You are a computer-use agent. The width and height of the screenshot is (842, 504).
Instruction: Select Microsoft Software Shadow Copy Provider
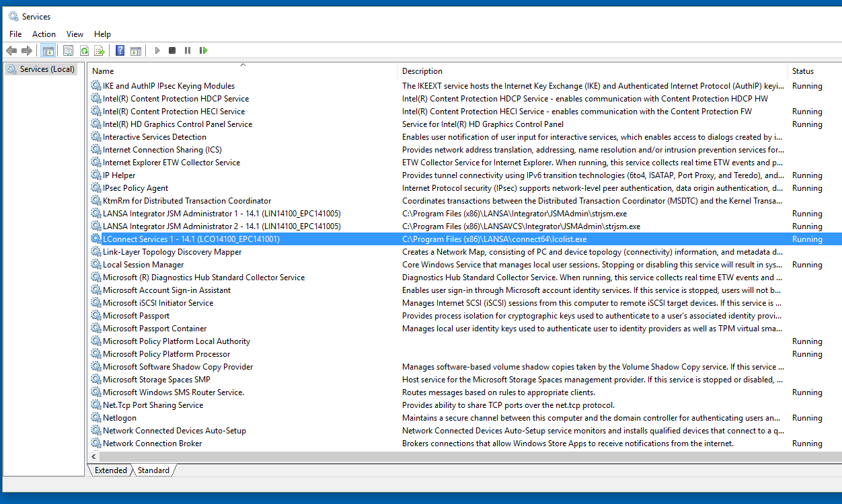[x=178, y=367]
